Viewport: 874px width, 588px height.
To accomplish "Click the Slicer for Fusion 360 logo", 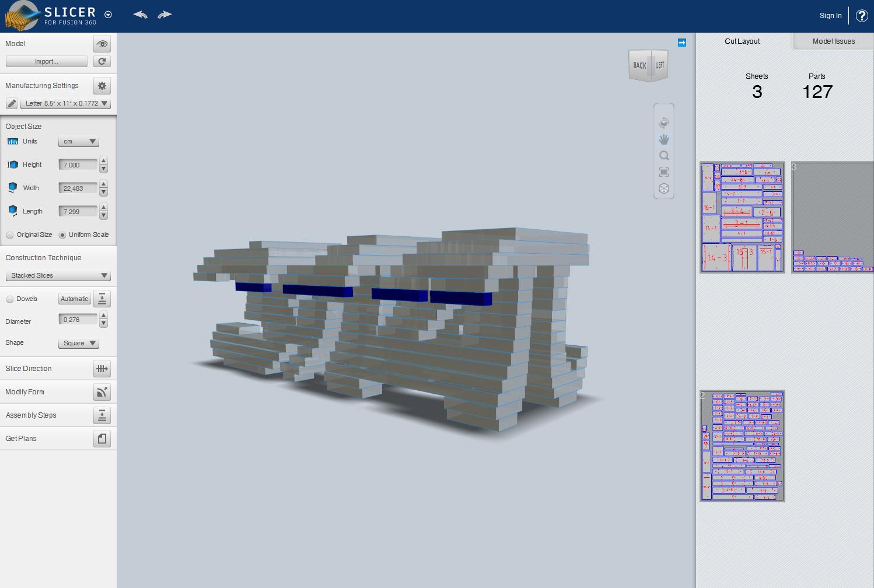I will coord(50,16).
